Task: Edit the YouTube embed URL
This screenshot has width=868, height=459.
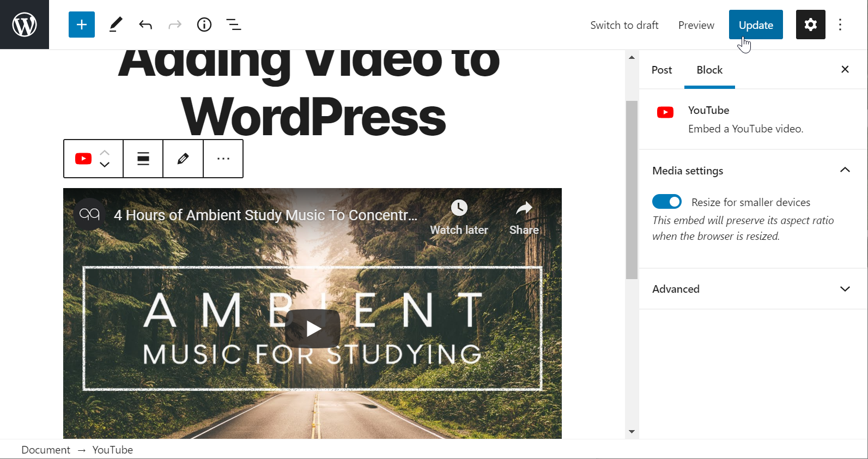Action: (x=183, y=159)
